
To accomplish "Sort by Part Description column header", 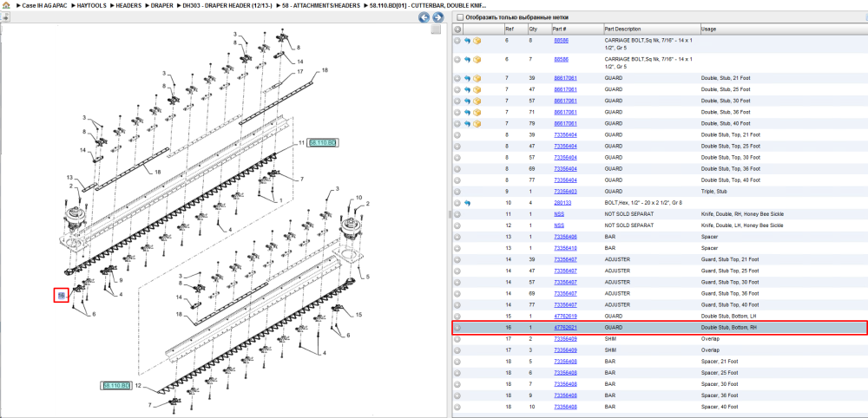I will (651, 29).
